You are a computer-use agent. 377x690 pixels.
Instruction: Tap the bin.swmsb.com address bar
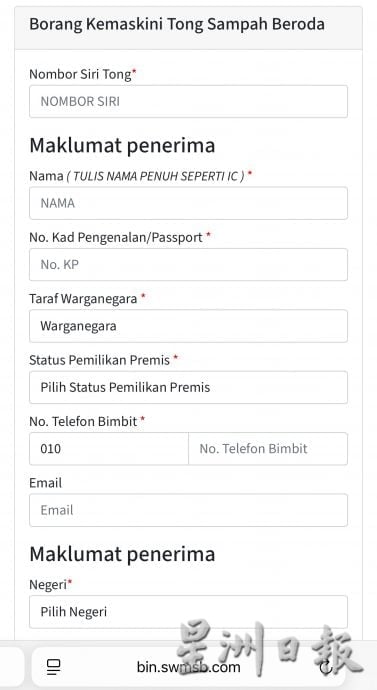click(188, 667)
